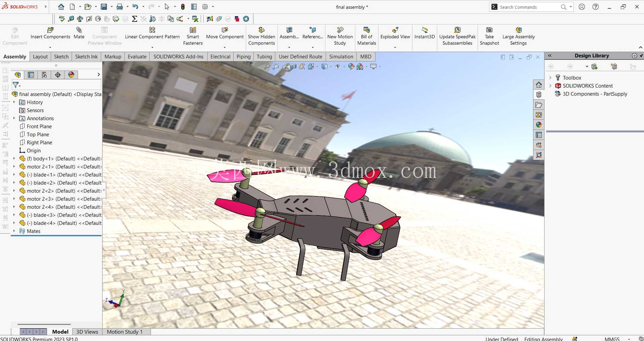Expand the History tree node
The image size is (644, 341).
14,102
